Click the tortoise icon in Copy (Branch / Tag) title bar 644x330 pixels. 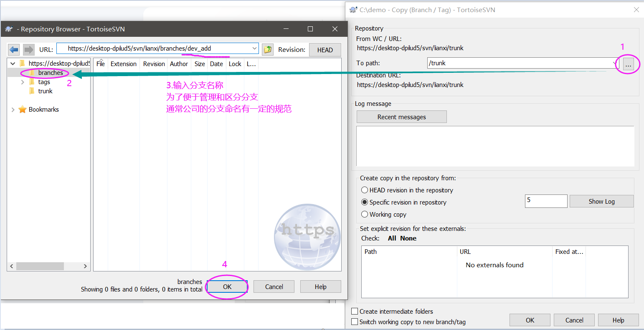click(x=353, y=10)
